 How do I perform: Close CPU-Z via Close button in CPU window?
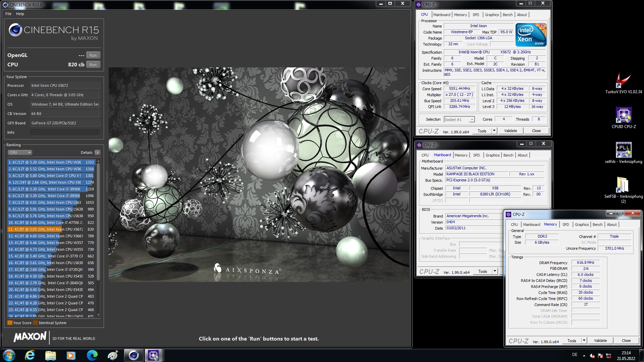(536, 131)
